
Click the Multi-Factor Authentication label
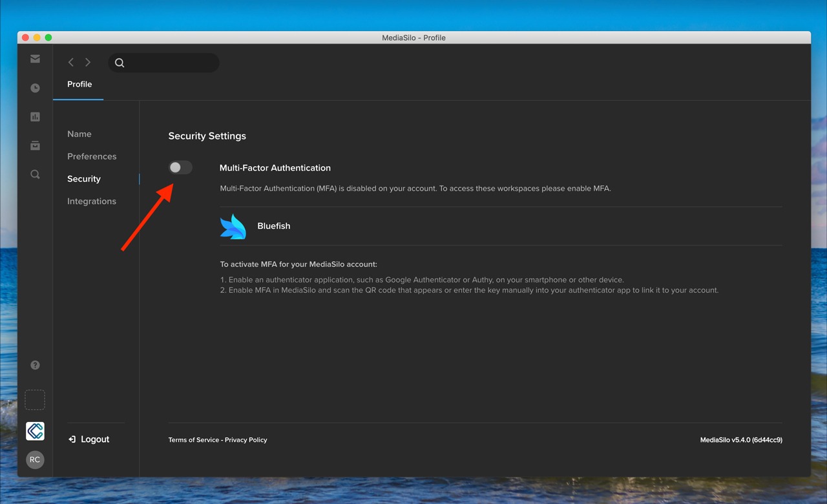point(275,168)
